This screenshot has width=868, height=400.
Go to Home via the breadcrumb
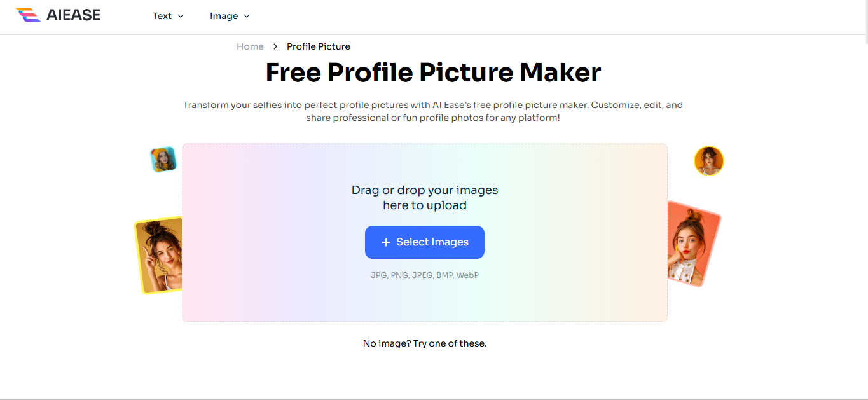point(250,46)
